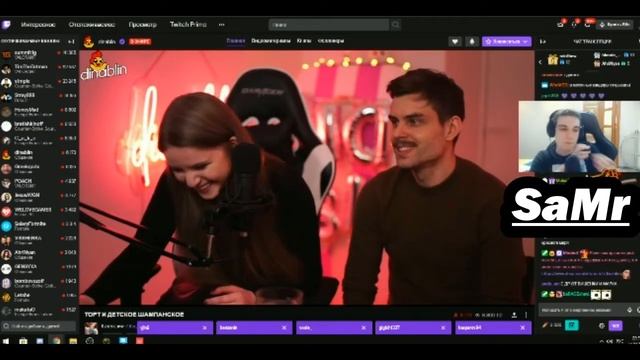Click the ЧАТ ТРАНСЛЯЦИИ chat header
The image size is (640, 360).
click(x=592, y=42)
